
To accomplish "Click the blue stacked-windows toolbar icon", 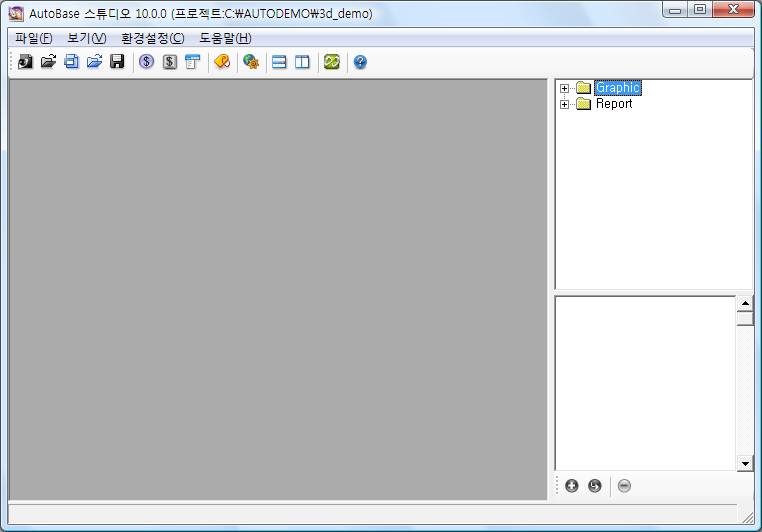I will 71,62.
